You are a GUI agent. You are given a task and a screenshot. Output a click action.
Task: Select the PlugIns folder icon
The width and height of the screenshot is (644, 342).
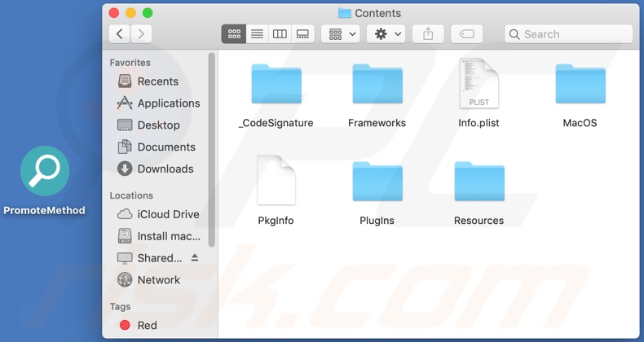377,182
